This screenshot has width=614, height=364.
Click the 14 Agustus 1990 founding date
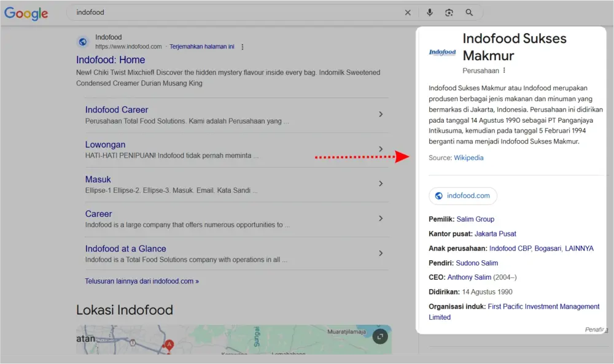pos(487,292)
